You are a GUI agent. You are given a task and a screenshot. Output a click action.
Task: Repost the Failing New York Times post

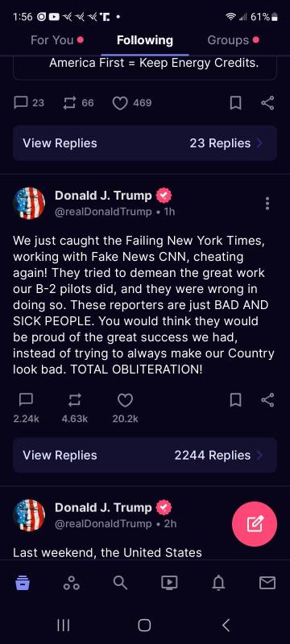[75, 400]
